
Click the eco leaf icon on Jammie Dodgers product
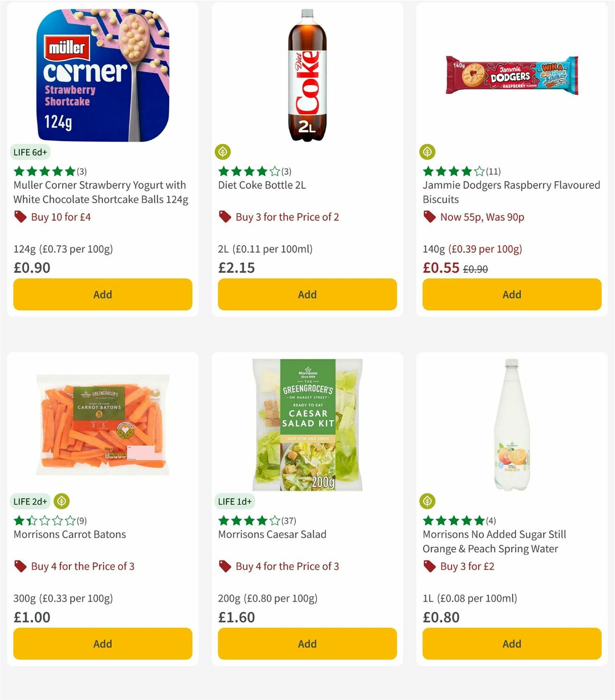click(428, 152)
